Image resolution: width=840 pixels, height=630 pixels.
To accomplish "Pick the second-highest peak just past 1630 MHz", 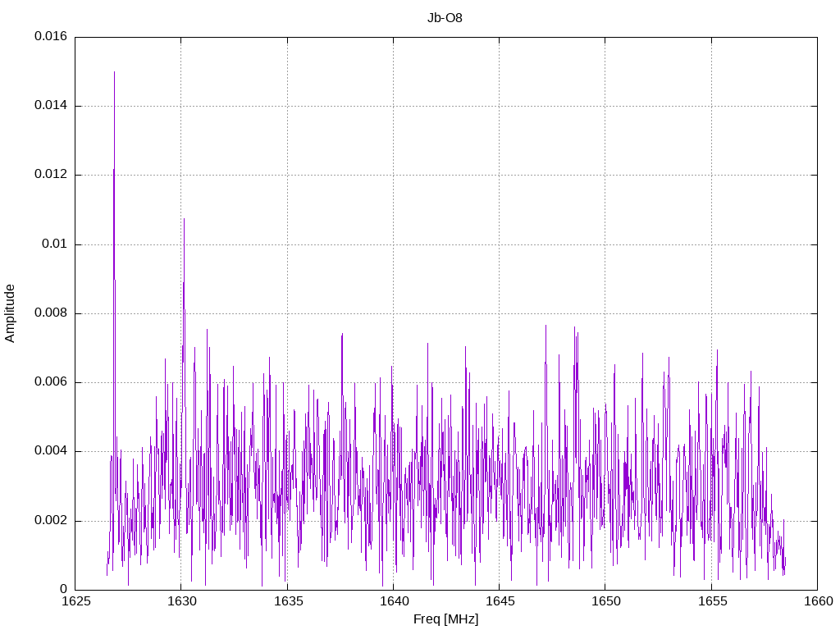I will pyautogui.click(x=184, y=221).
